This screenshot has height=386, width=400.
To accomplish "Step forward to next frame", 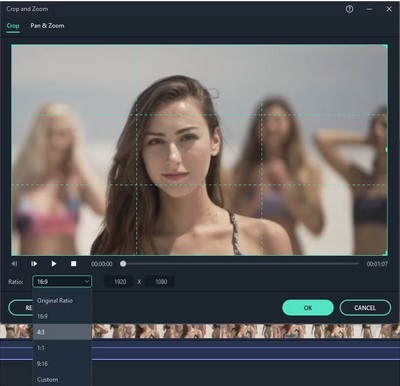I will point(34,264).
